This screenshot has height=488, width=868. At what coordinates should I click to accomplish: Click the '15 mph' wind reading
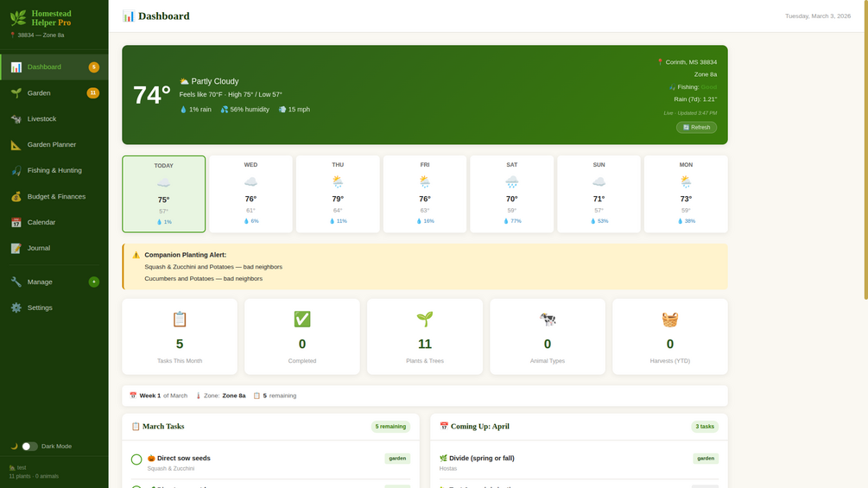click(x=294, y=110)
